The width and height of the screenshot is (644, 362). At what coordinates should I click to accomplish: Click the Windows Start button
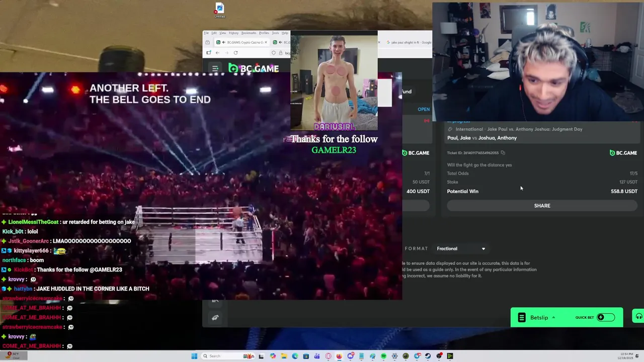click(x=194, y=356)
